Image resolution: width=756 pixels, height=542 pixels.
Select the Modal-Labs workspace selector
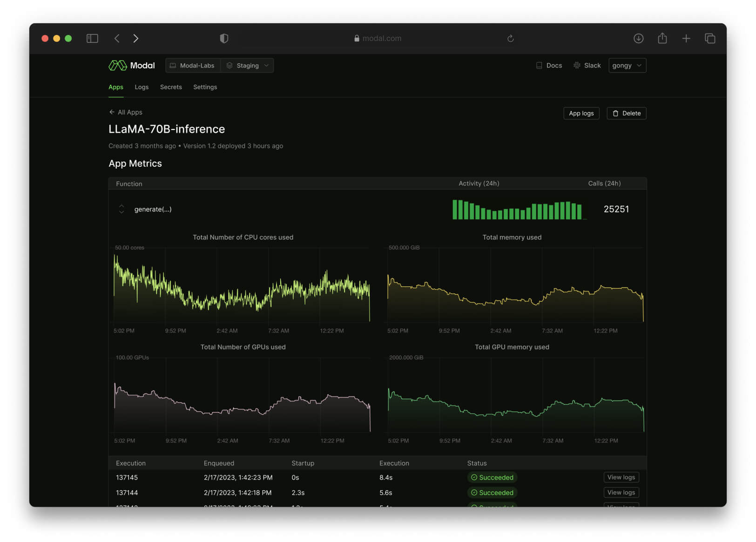pos(193,66)
